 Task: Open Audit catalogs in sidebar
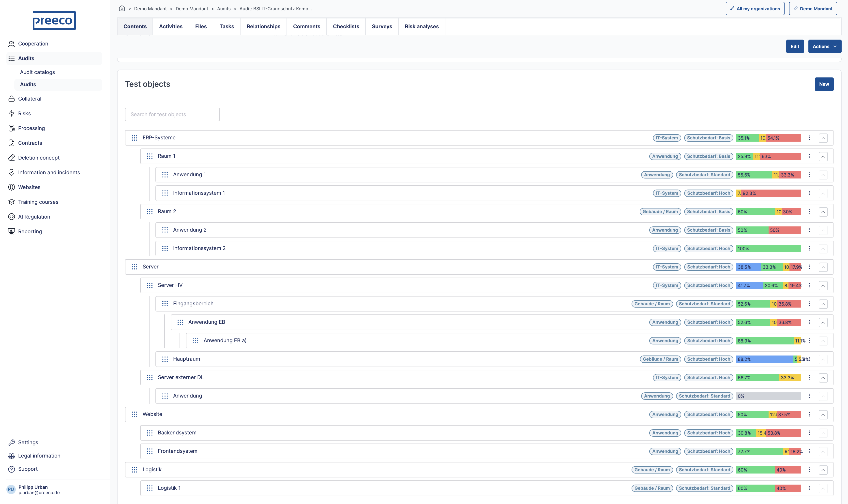click(37, 72)
